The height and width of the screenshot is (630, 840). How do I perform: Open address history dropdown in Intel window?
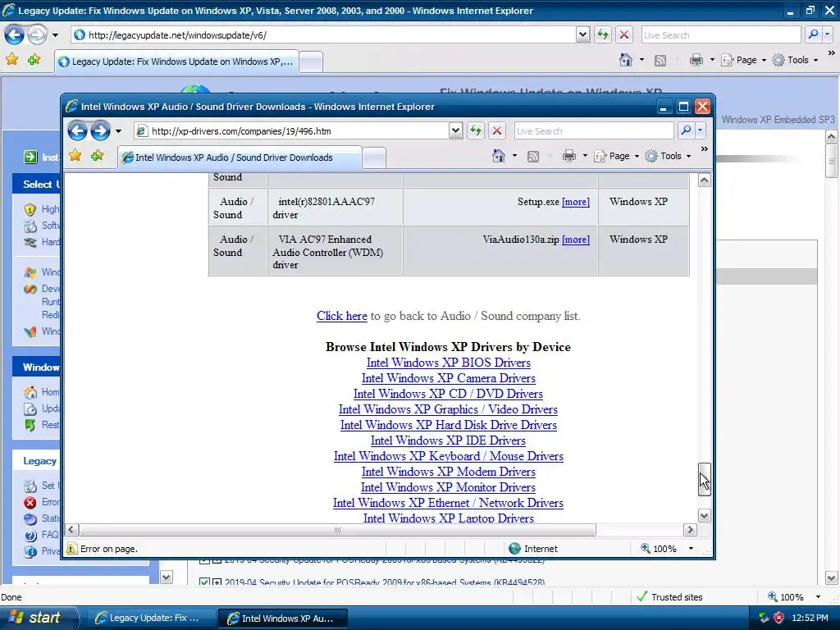(455, 130)
